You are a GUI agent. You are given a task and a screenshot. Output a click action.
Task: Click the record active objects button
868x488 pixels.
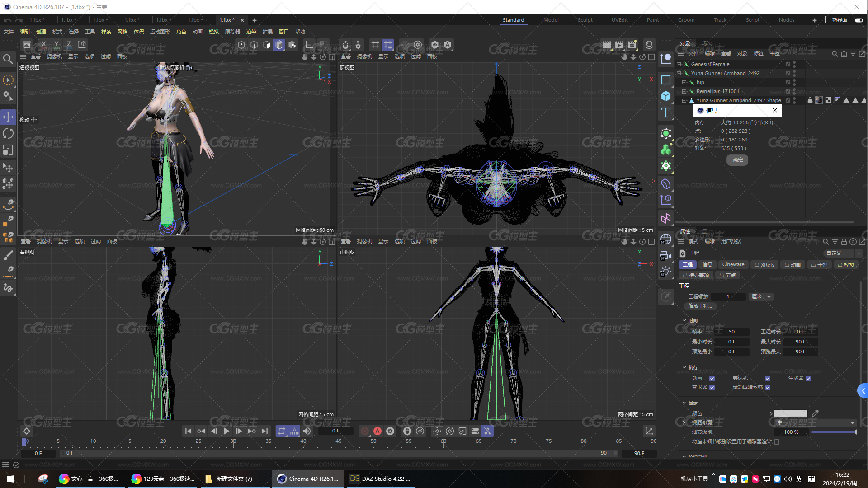365,432
